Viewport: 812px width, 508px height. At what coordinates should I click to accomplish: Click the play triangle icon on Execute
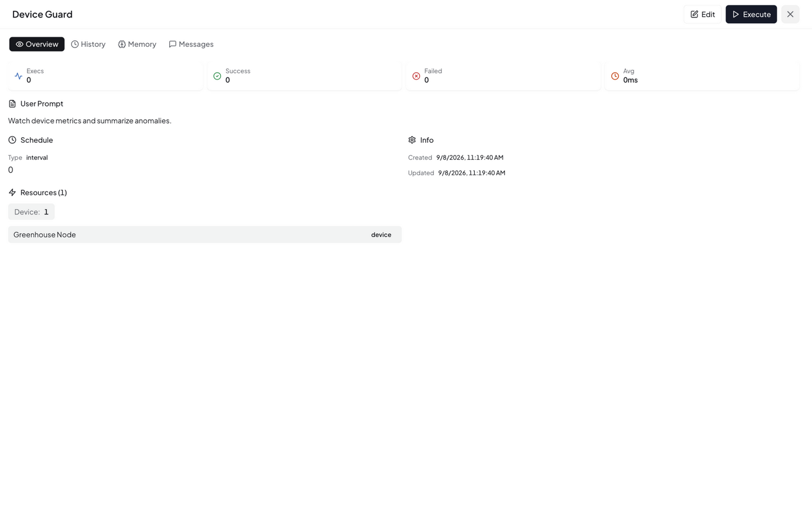[736, 14]
